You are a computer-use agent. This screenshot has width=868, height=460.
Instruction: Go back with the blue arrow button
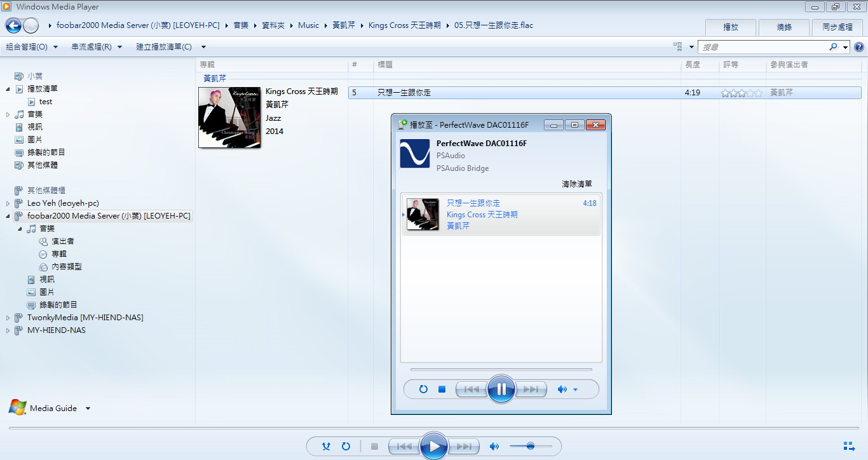coord(13,25)
